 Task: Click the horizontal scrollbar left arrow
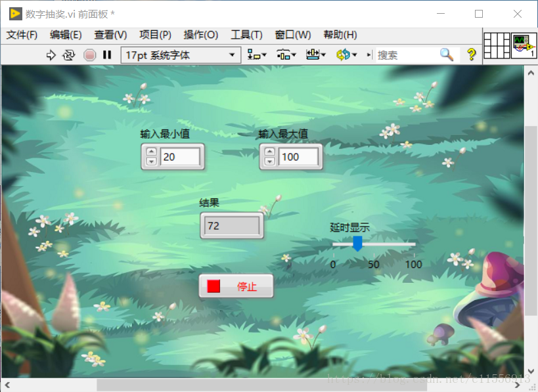7,385
